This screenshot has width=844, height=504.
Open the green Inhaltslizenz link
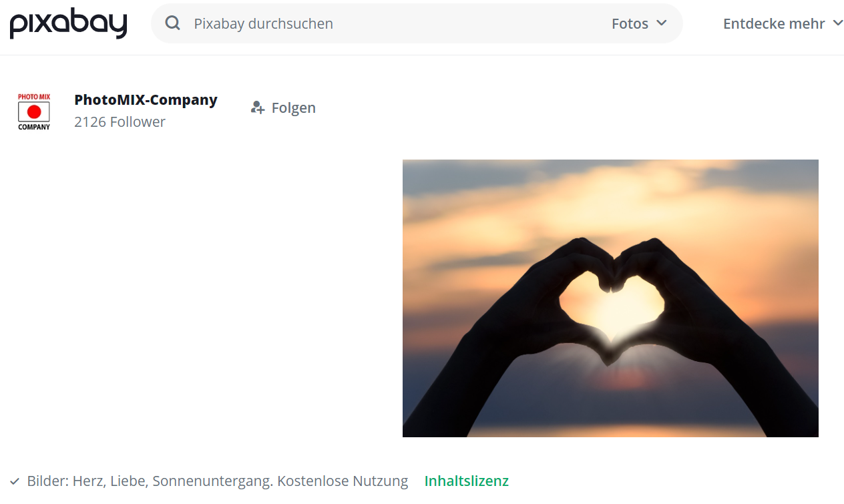466,481
